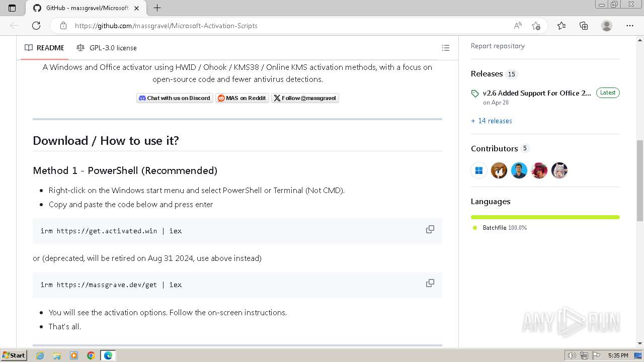Image resolution: width=644 pixels, height=362 pixels.
Task: Open the Action Center flag icon
Action: [x=596, y=355]
